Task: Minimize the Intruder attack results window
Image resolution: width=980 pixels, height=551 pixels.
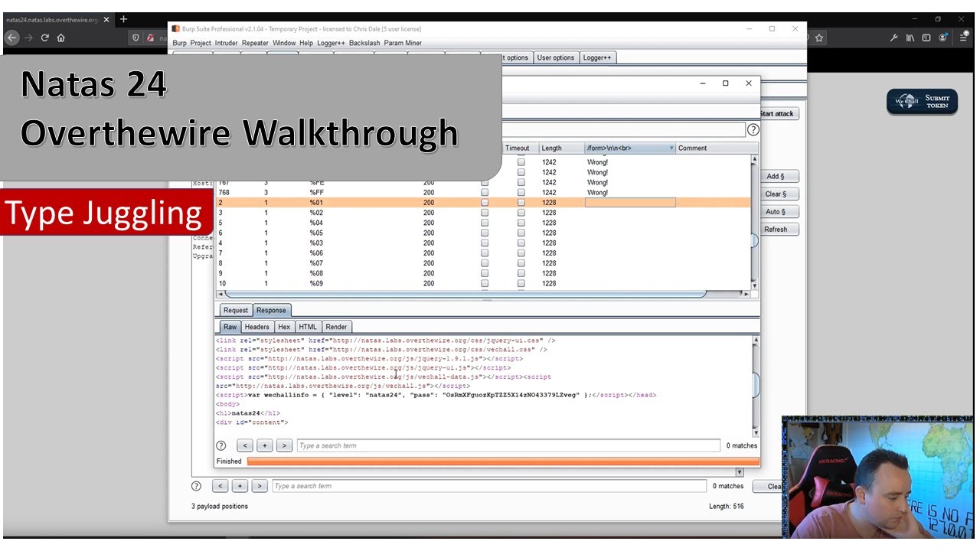Action: pyautogui.click(x=703, y=83)
